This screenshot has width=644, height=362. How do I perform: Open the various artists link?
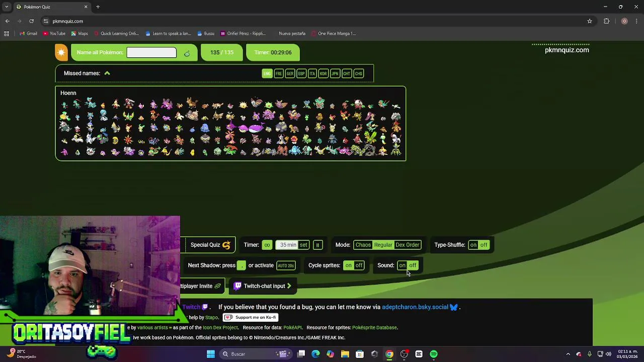[152, 327]
